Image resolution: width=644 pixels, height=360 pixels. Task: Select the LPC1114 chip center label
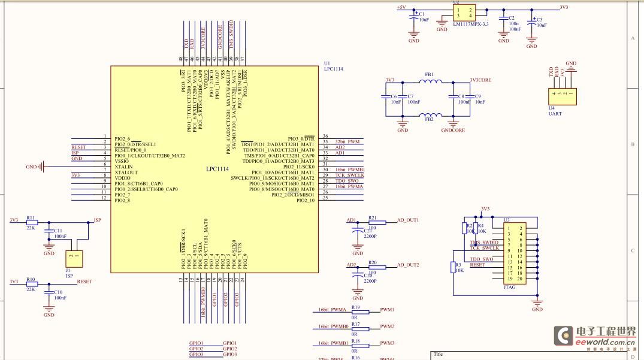tap(217, 169)
